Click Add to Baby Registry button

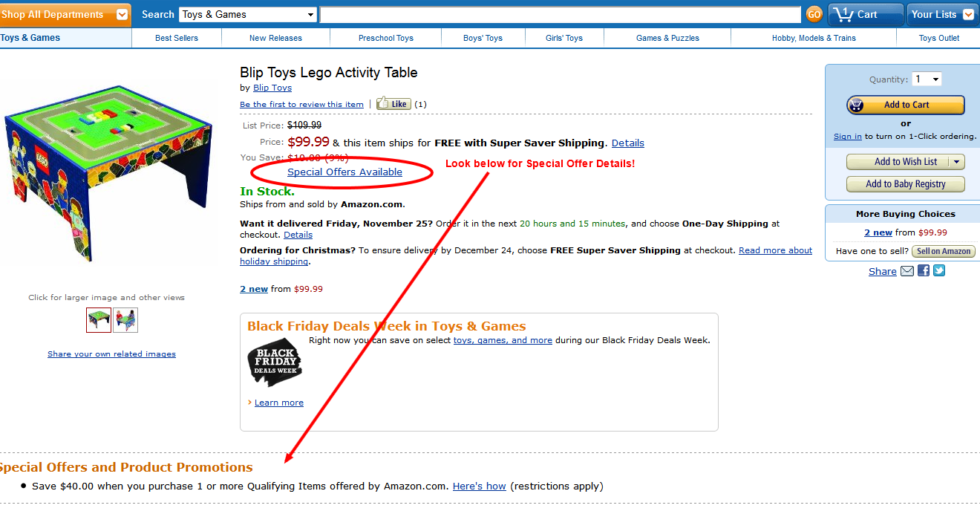pyautogui.click(x=906, y=184)
